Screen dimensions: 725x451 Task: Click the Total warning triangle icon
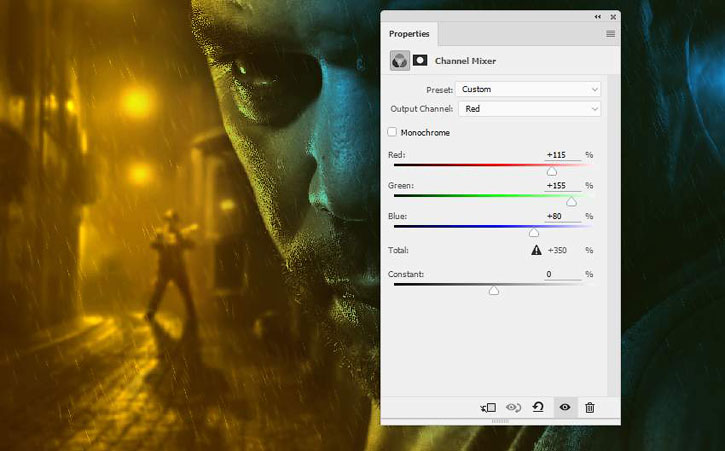[x=536, y=250]
